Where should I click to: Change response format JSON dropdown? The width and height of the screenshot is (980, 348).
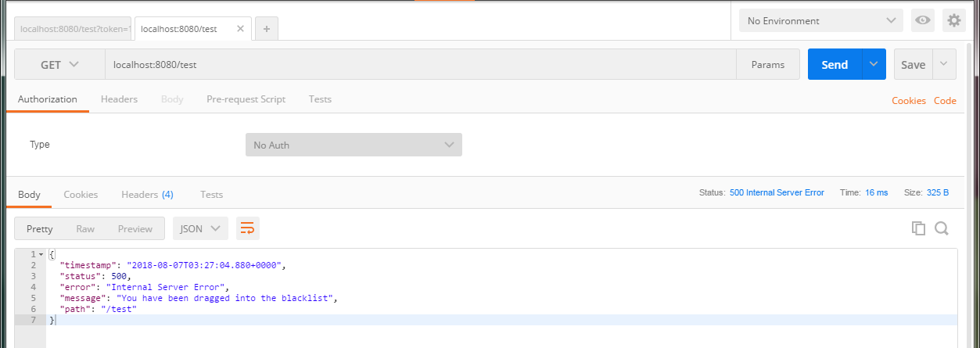[200, 228]
